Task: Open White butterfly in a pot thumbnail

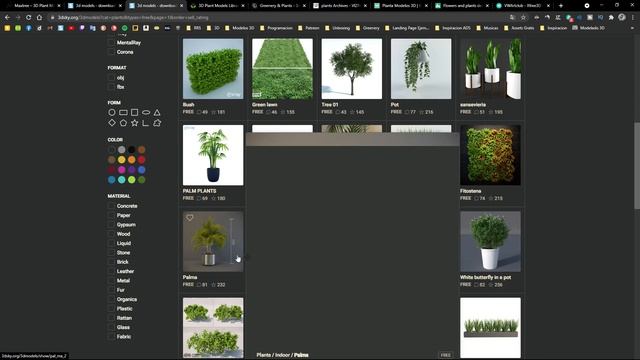Action: (490, 242)
